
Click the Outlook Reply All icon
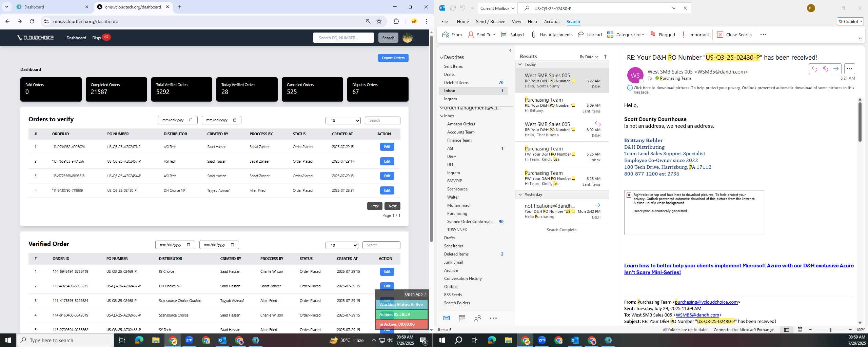(825, 69)
